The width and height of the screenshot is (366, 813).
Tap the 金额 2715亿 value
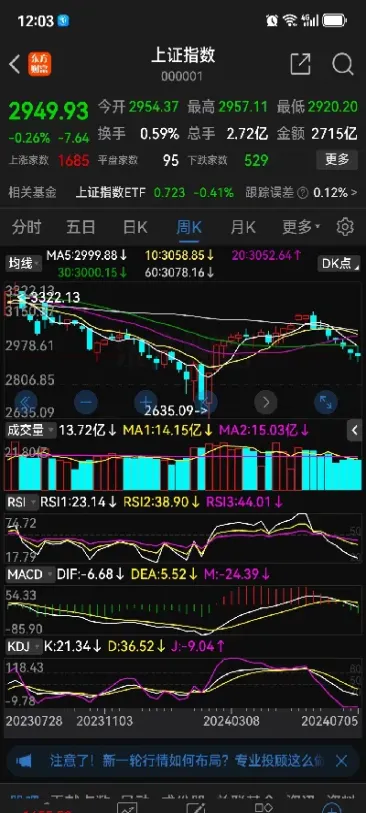coord(334,134)
